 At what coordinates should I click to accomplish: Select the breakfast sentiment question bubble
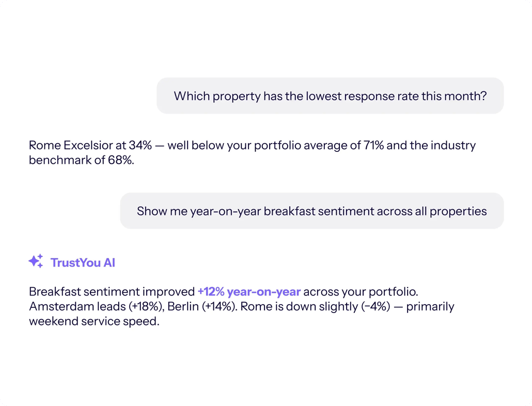tap(312, 211)
